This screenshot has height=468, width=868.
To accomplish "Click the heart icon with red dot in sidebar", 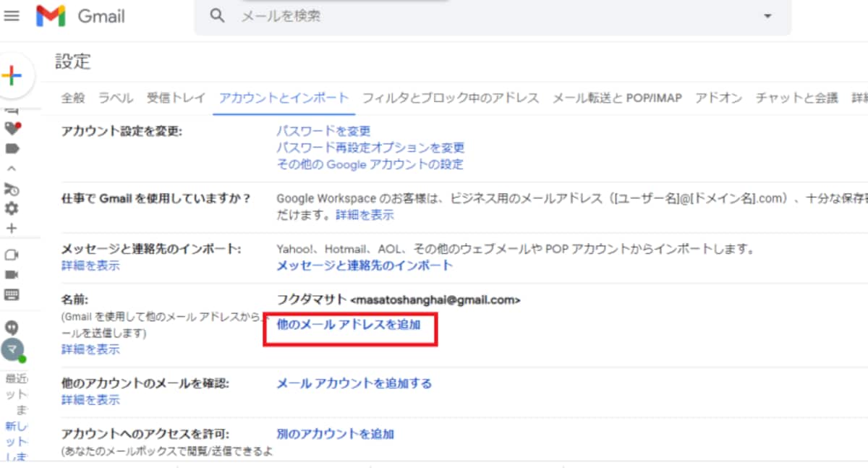I will coord(12,128).
